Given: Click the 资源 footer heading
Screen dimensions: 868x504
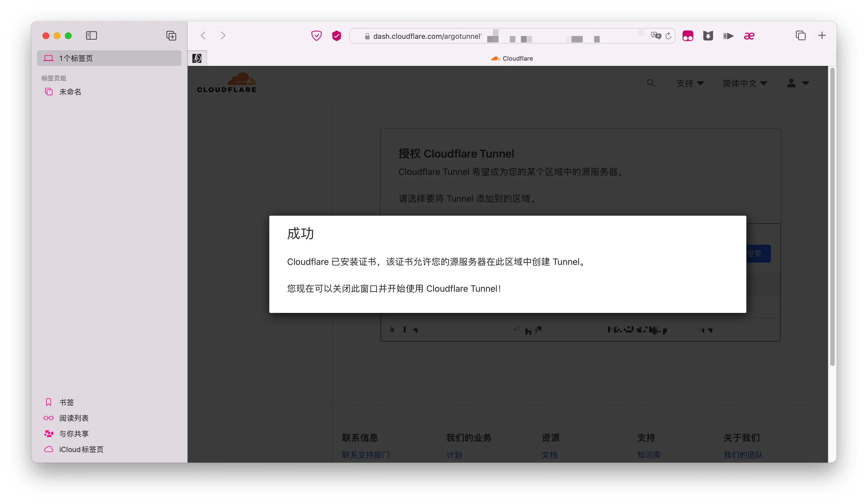Looking at the screenshot, I should 550,437.
